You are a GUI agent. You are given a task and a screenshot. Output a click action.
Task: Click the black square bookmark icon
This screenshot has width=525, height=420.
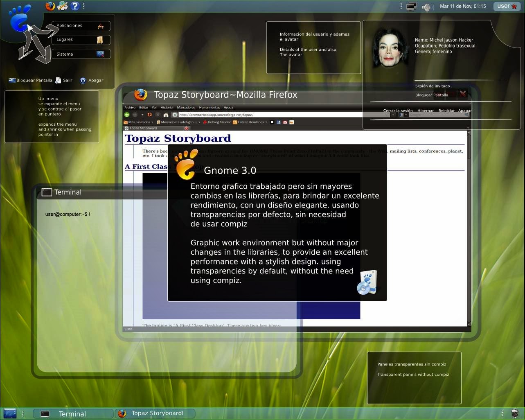point(272,122)
